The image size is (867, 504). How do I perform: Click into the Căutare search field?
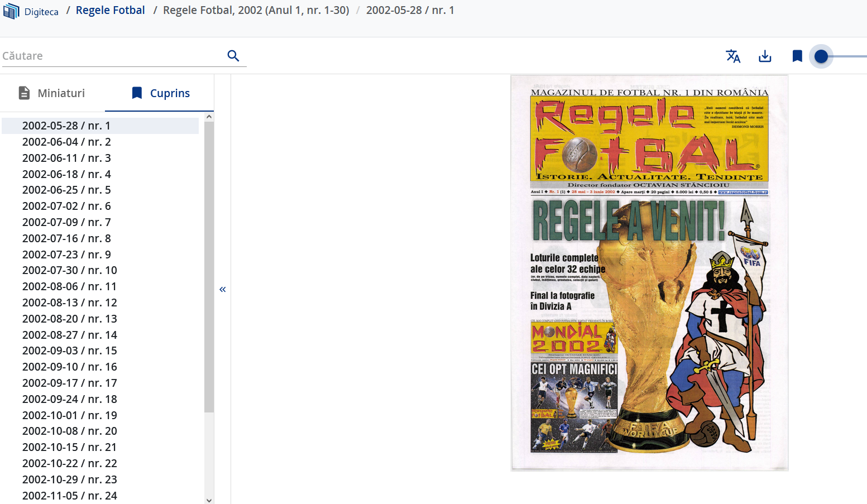point(112,56)
